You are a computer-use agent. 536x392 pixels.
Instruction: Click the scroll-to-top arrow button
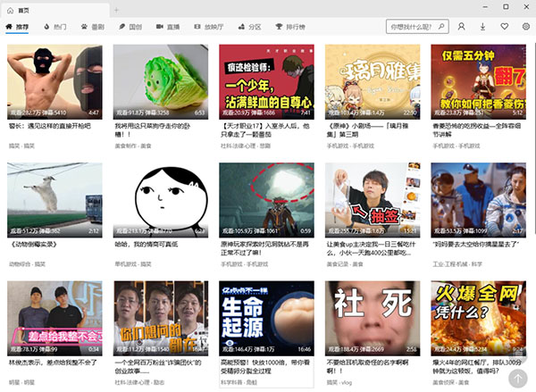coord(516,378)
